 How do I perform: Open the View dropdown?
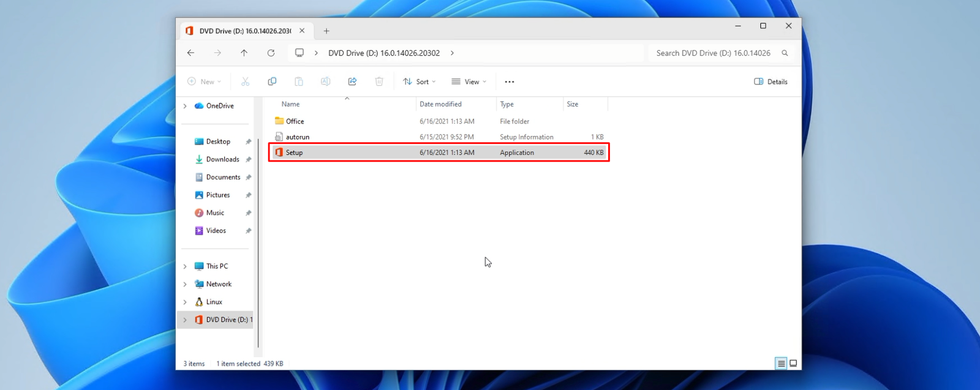click(x=469, y=81)
